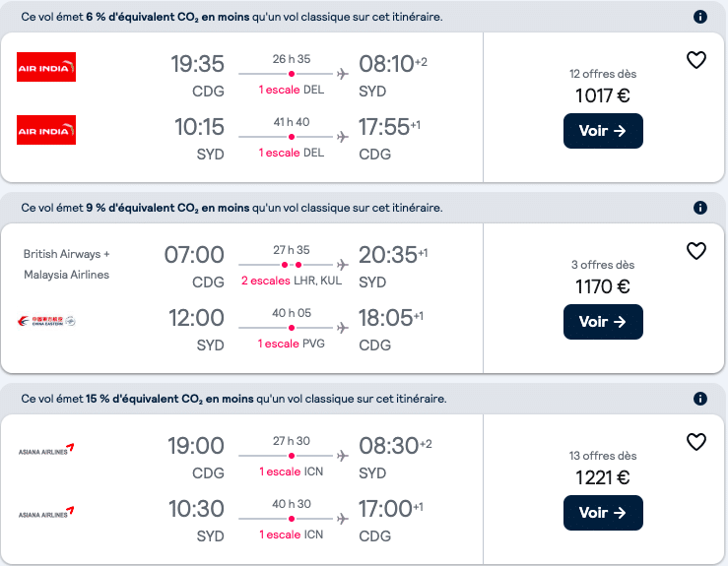Open CO₂ info icon for 15 % flight
Screen dimensions: 728x566
699,399
